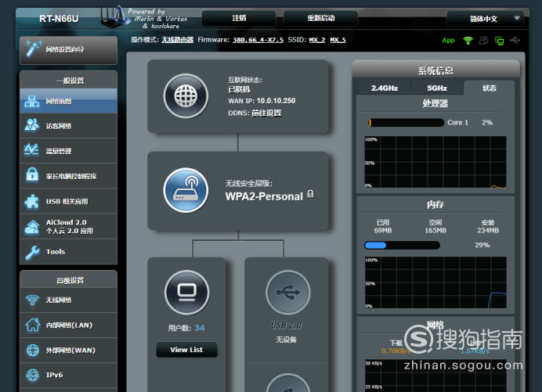Screen dimensions: 542x392
Task: Click the 69MB used memory value
Action: click(x=383, y=230)
